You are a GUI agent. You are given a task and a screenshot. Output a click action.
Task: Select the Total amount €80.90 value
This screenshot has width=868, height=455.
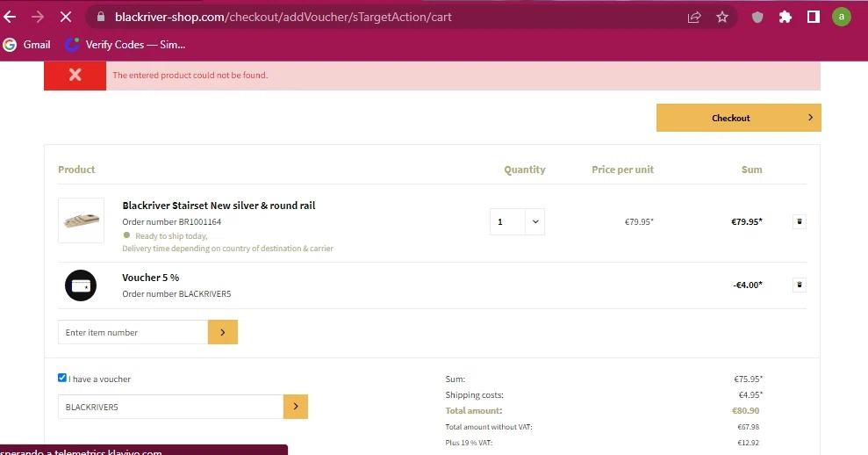click(x=746, y=411)
